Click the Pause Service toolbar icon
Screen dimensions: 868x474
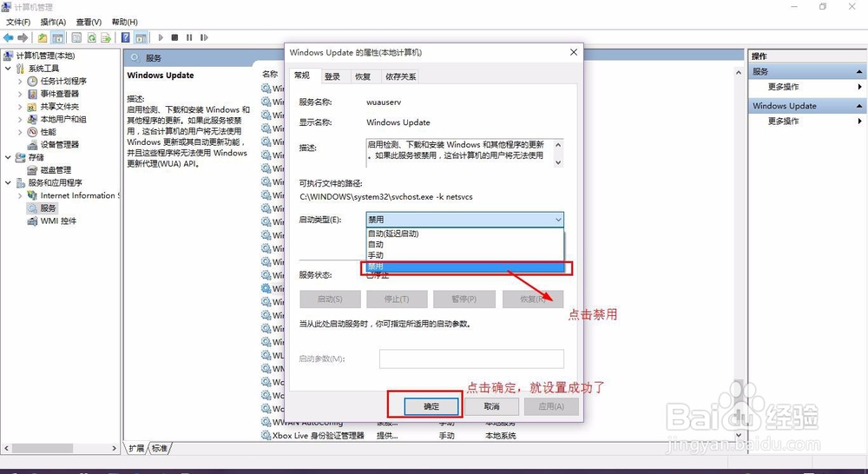click(189, 37)
